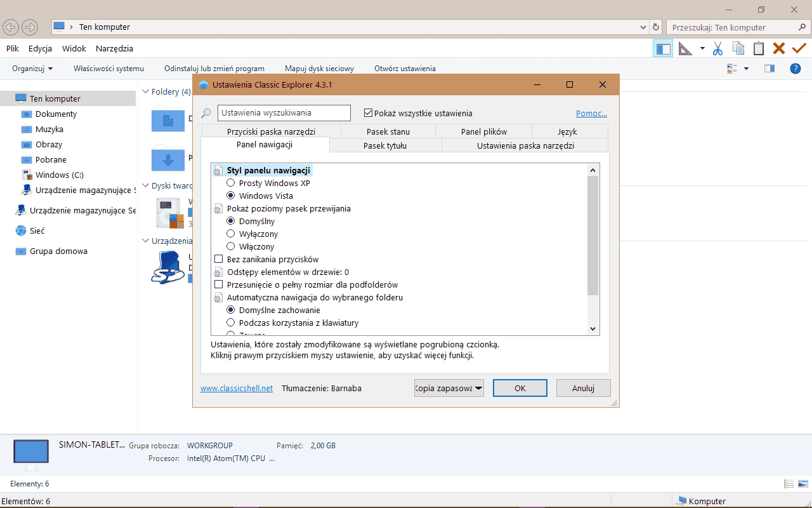
Task: Click Anuluj button
Action: pos(583,388)
